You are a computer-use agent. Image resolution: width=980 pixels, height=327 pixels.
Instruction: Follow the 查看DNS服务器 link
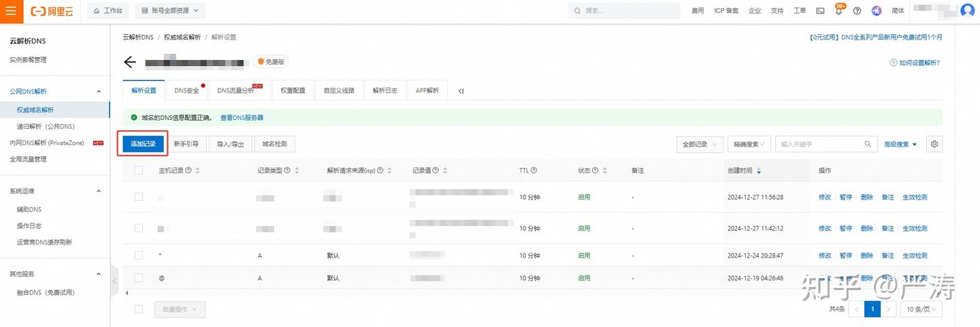click(242, 118)
